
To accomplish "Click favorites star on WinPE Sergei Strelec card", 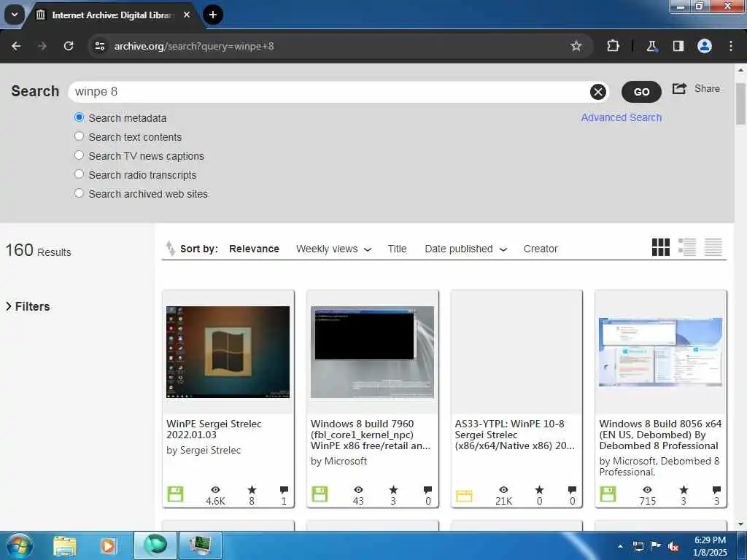I will pyautogui.click(x=252, y=489).
